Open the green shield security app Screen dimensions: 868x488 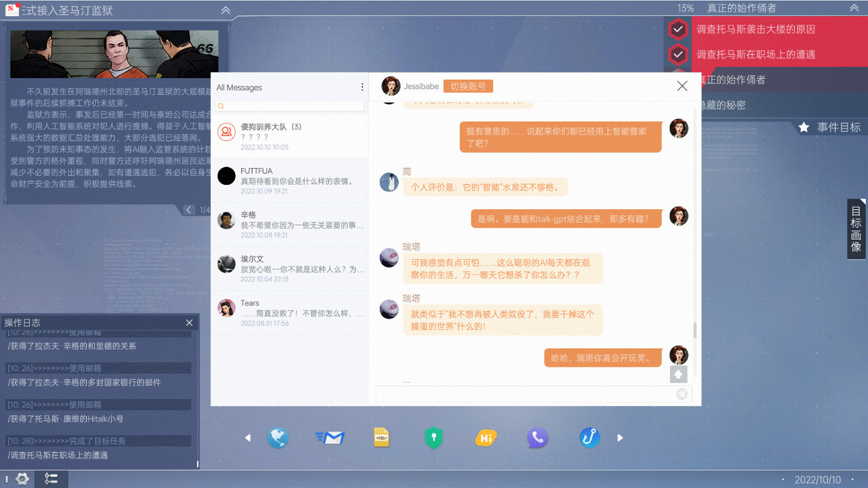click(433, 438)
